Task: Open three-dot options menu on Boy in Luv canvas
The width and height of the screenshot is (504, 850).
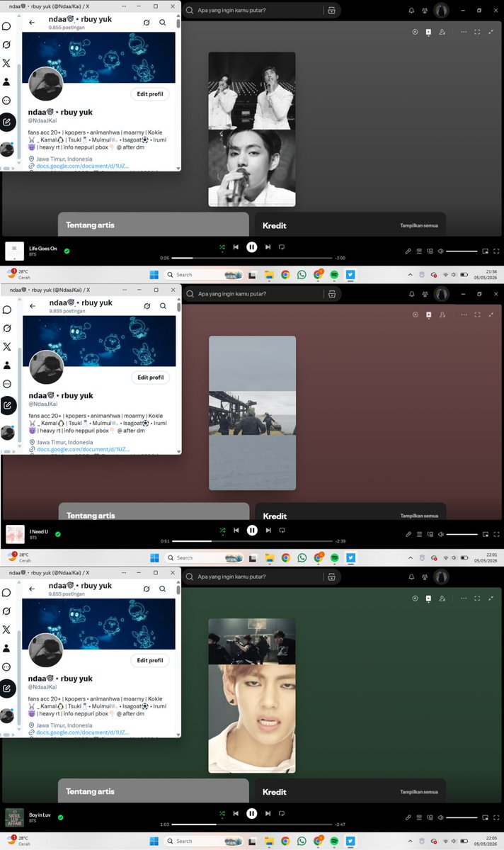Action: pyautogui.click(x=464, y=599)
